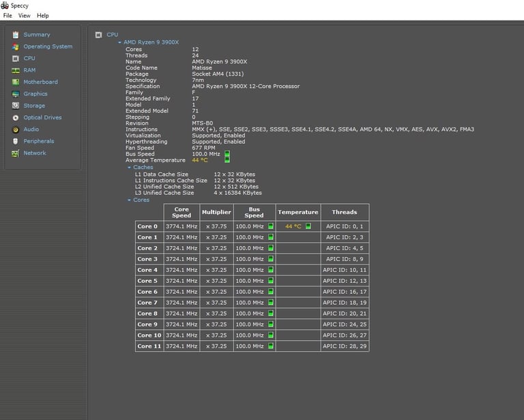Viewport: 524px width, 420px height.
Task: Click the green graph icon beside Core 0 temperature
Action: pyautogui.click(x=308, y=226)
